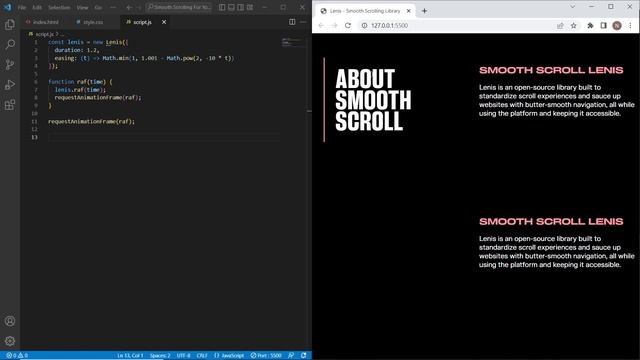Split the editor to the right

coord(292,22)
